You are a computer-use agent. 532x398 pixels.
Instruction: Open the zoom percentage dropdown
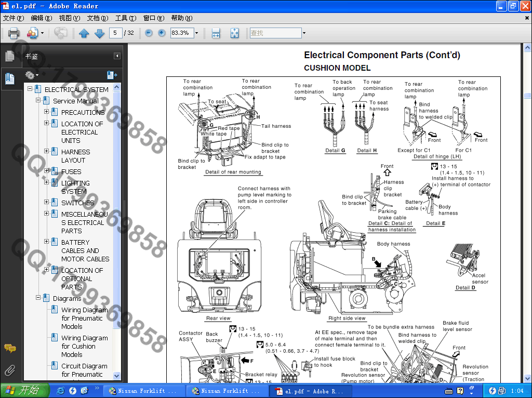pos(196,33)
